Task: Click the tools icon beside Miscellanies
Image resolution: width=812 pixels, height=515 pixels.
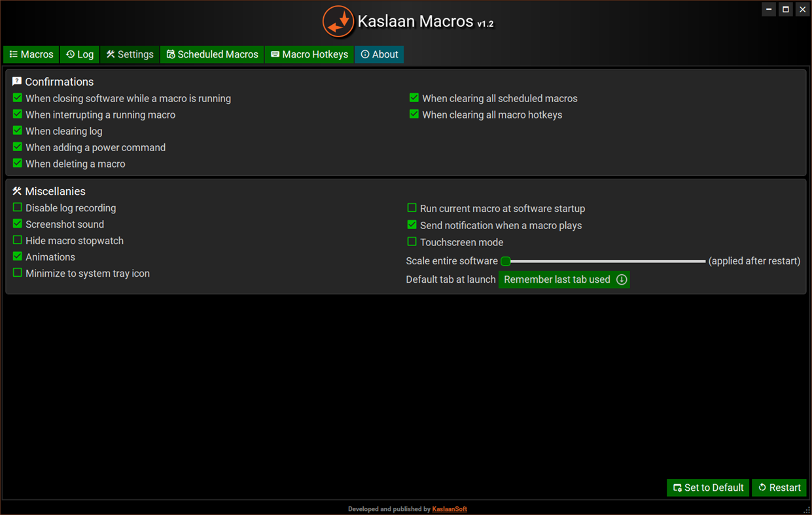Action: (x=16, y=190)
